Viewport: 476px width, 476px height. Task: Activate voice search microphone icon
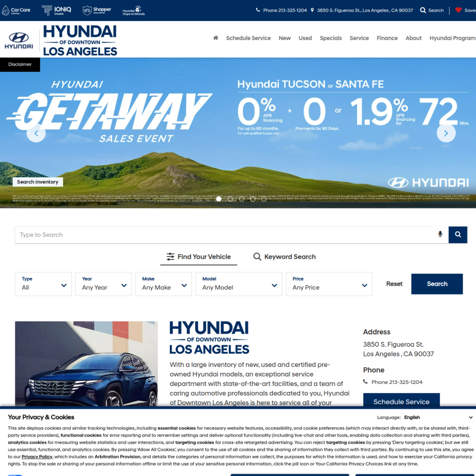click(x=440, y=234)
